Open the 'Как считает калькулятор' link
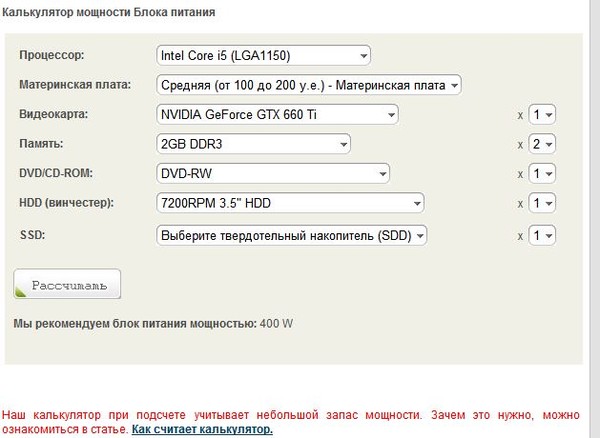600x438 pixels. pyautogui.click(x=202, y=429)
